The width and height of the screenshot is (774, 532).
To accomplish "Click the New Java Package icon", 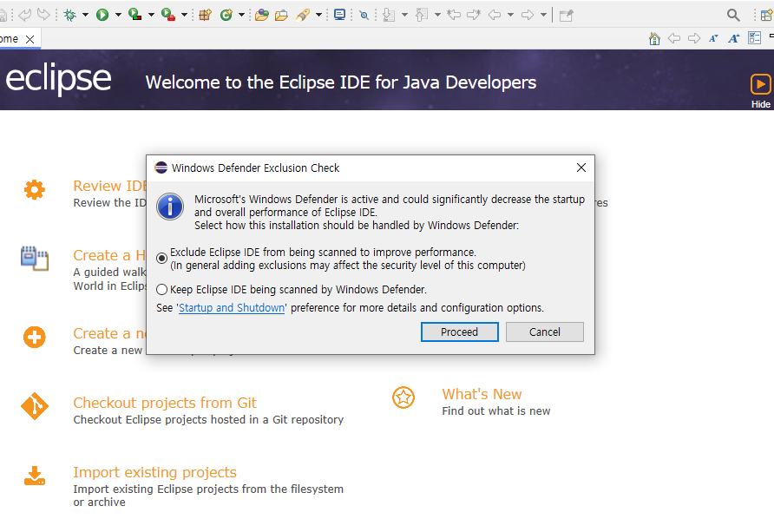I will [205, 15].
